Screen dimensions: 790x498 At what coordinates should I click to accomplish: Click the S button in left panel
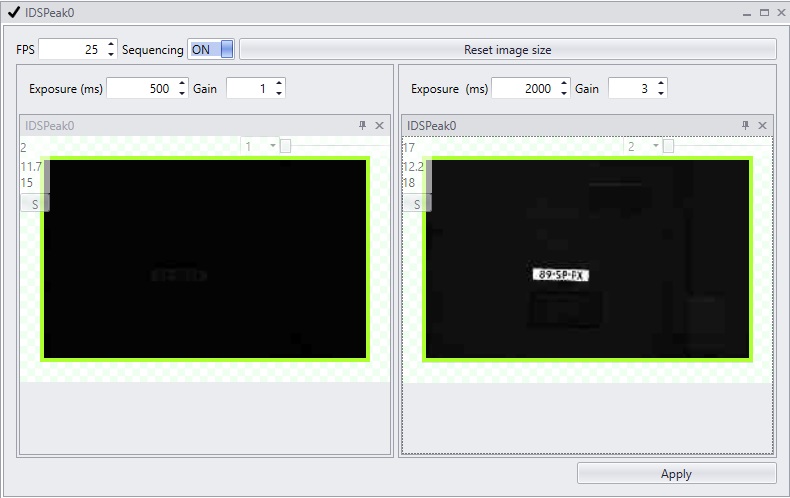(x=34, y=204)
